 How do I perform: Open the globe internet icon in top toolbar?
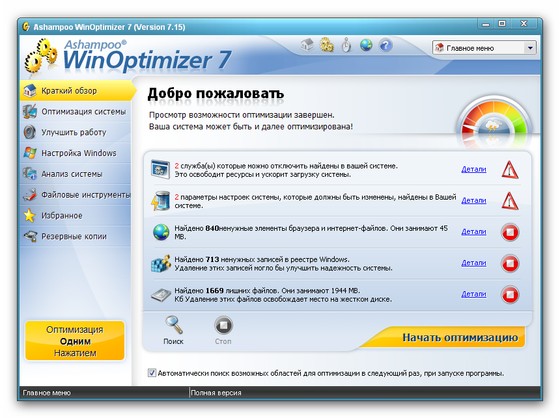pyautogui.click(x=366, y=45)
